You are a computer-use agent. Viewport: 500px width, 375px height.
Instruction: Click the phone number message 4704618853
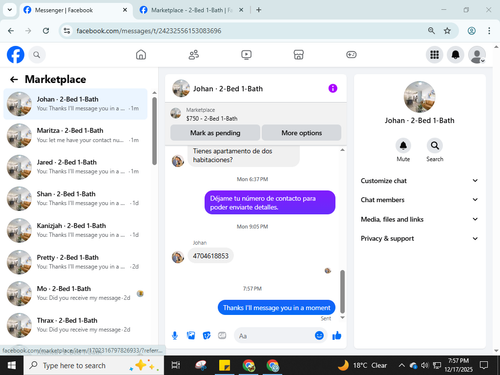click(211, 256)
